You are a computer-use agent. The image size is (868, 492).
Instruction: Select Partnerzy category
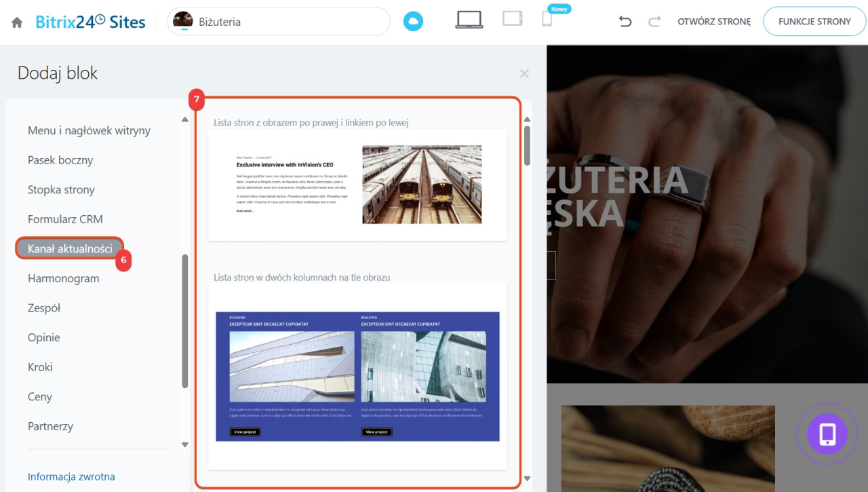[50, 426]
